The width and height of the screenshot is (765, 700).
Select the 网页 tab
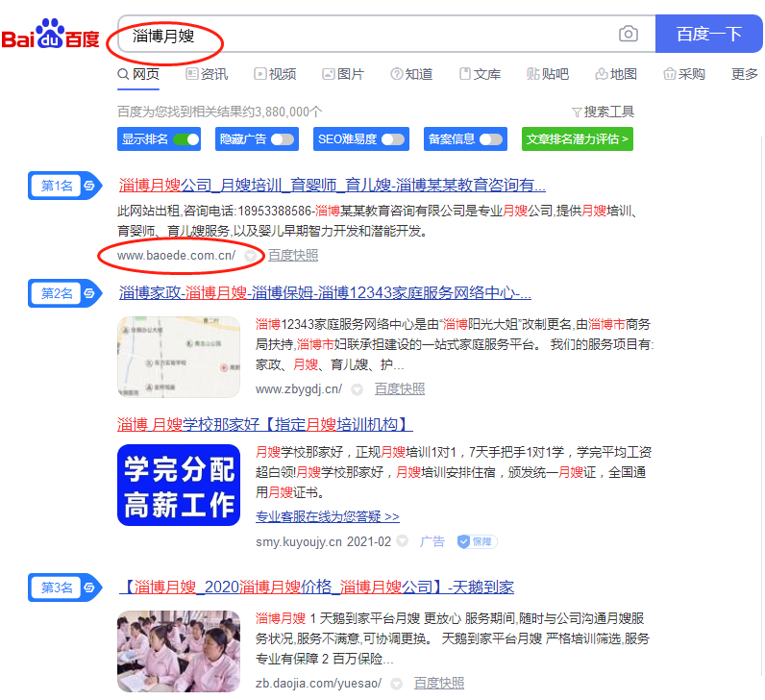pyautogui.click(x=138, y=74)
